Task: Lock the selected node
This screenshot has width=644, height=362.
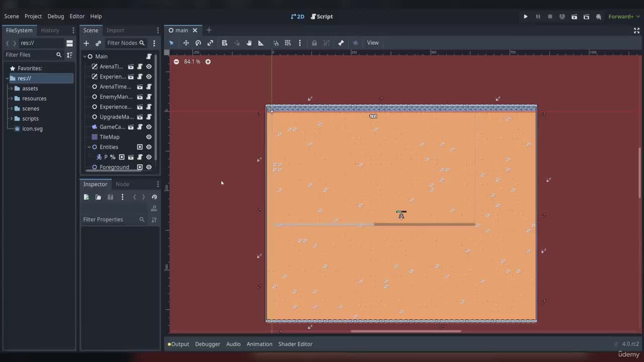Action: [x=314, y=43]
